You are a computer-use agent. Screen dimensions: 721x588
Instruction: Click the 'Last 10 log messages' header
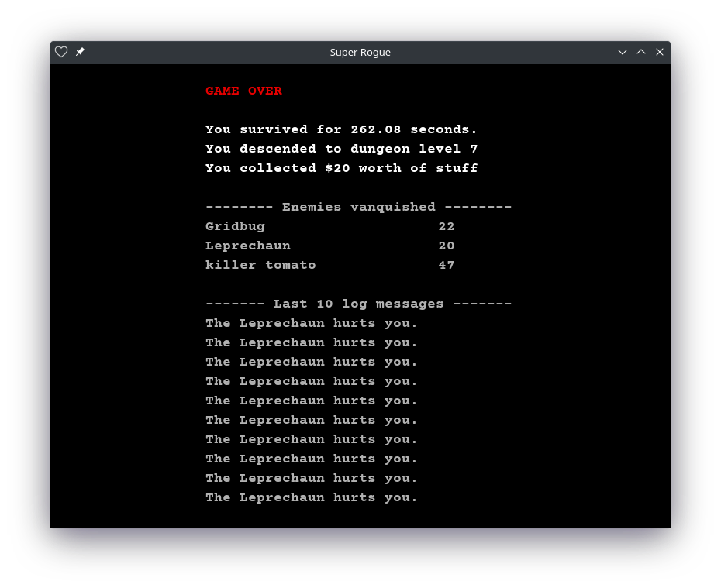[x=359, y=304]
